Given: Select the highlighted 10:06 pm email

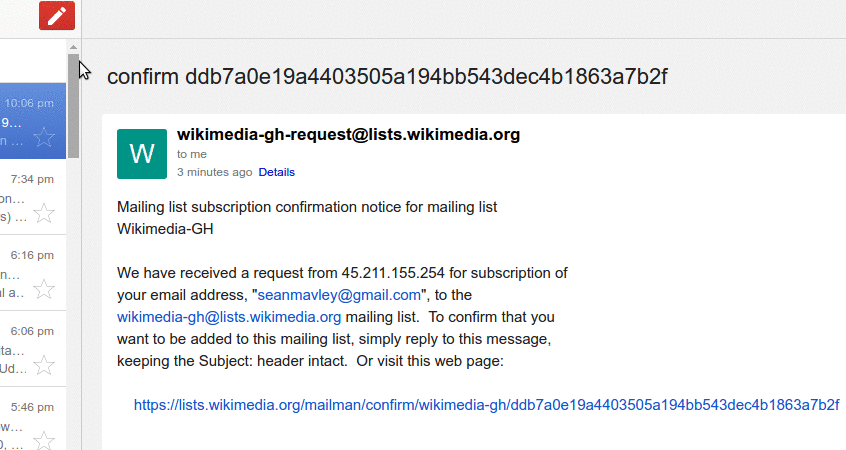Looking at the screenshot, I should 20,122.
